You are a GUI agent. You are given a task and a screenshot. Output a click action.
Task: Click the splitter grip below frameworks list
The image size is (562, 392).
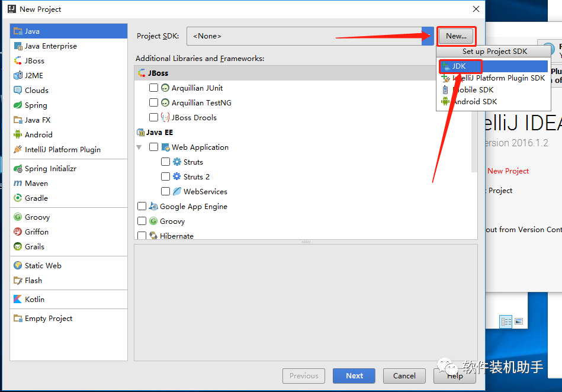pos(306,242)
